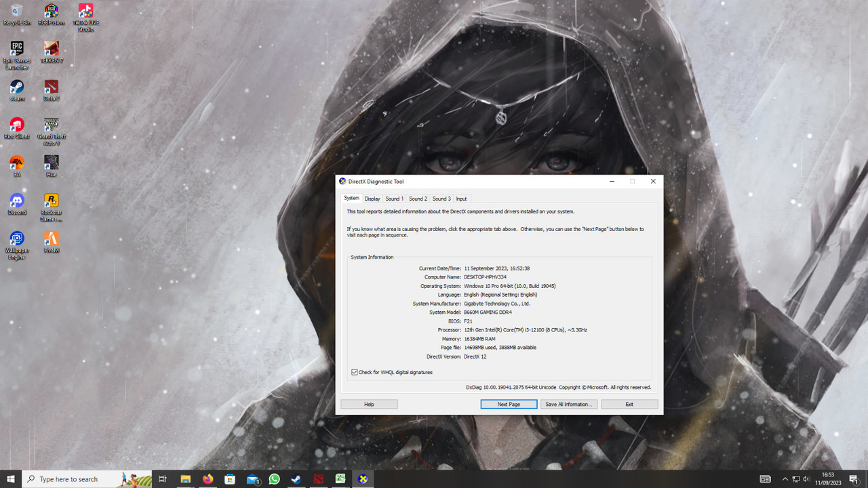Screen dimensions: 868x488
Task: Uncheck 'Check for WHQL digital signatures'
Action: pyautogui.click(x=355, y=372)
